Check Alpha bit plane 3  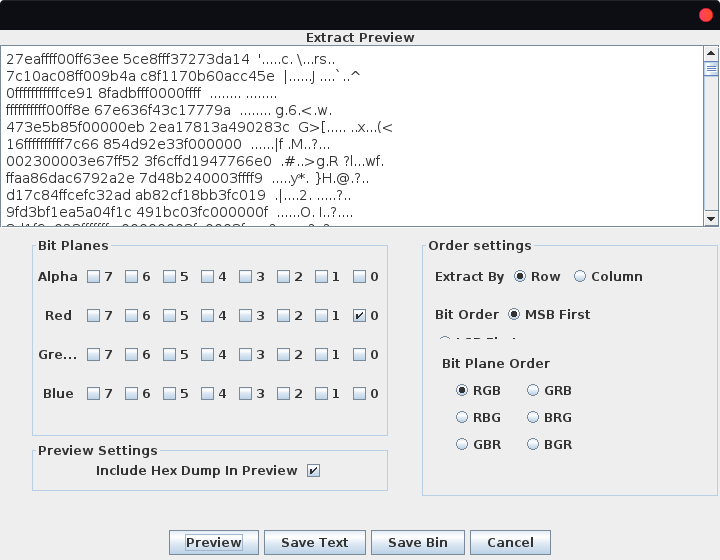[246, 276]
